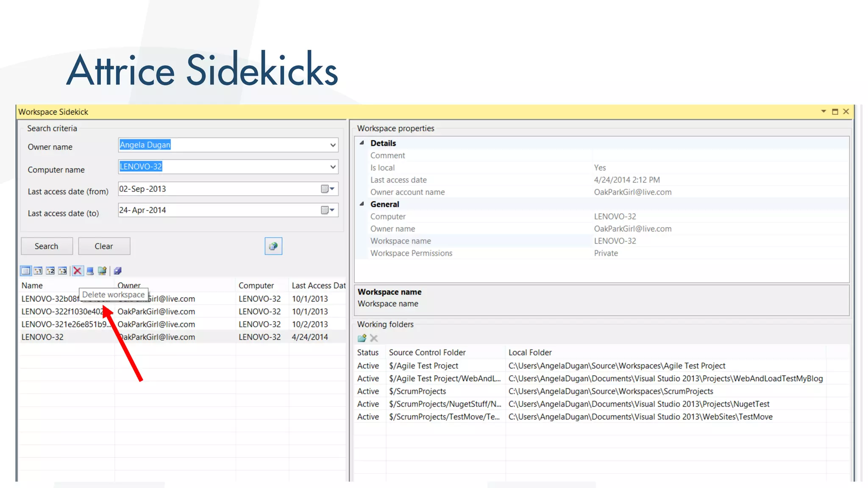Open Last access date (from) calendar picker
868x488 pixels.
point(328,189)
